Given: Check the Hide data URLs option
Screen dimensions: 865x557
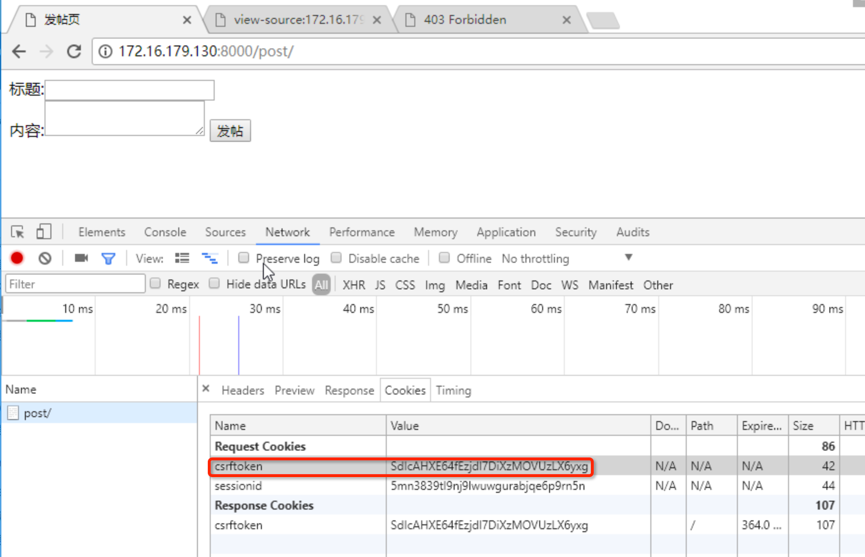Looking at the screenshot, I should [214, 284].
